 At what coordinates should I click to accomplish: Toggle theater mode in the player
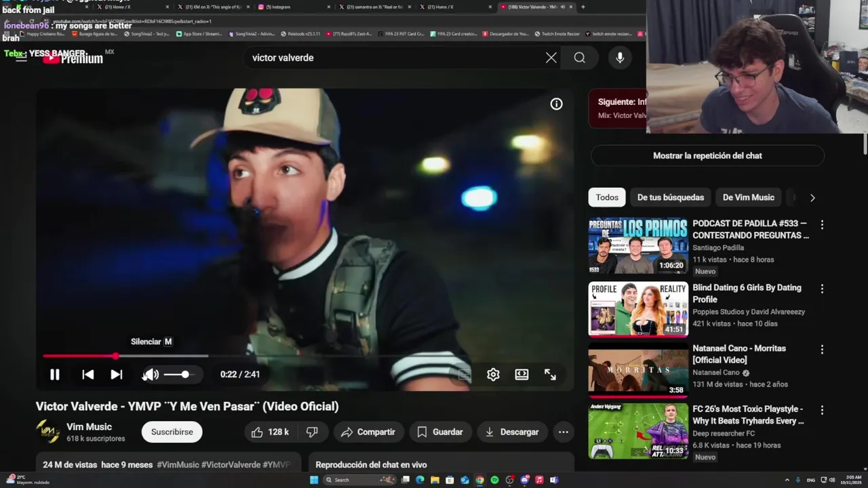point(521,374)
